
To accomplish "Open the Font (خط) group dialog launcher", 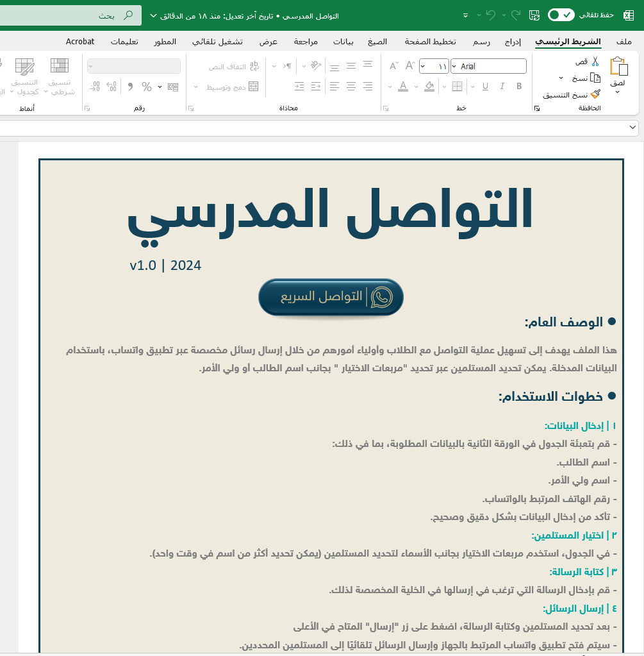I will tap(386, 108).
